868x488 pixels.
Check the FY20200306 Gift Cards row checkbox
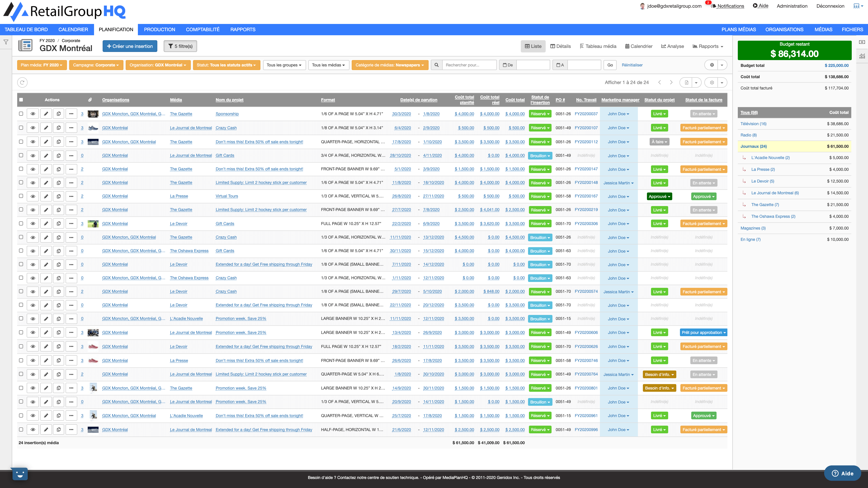(21, 224)
